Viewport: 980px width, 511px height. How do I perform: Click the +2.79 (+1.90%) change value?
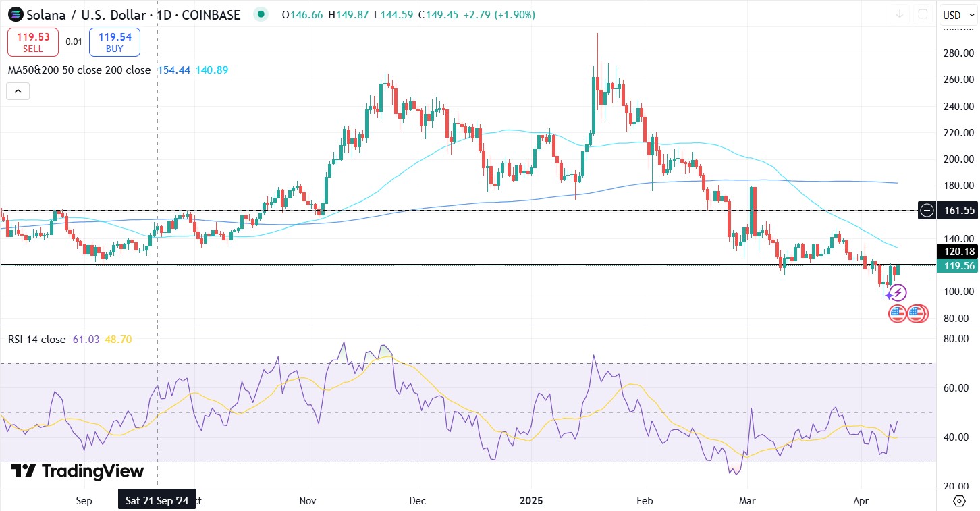pos(501,14)
